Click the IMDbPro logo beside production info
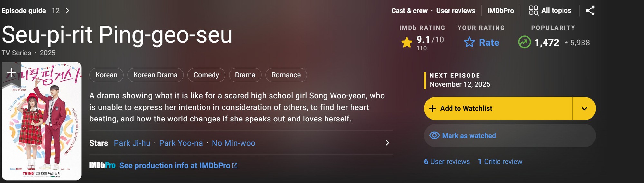The image size is (644, 183). point(102,165)
